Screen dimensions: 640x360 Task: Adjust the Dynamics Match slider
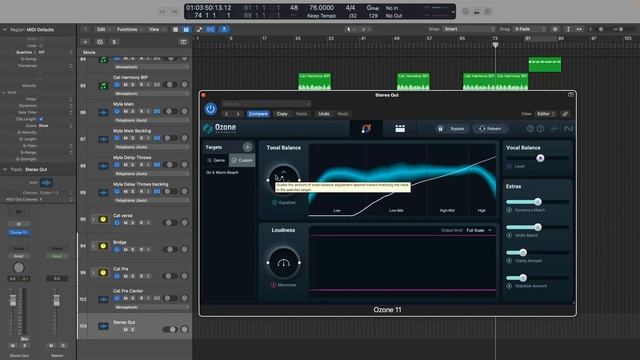538,202
